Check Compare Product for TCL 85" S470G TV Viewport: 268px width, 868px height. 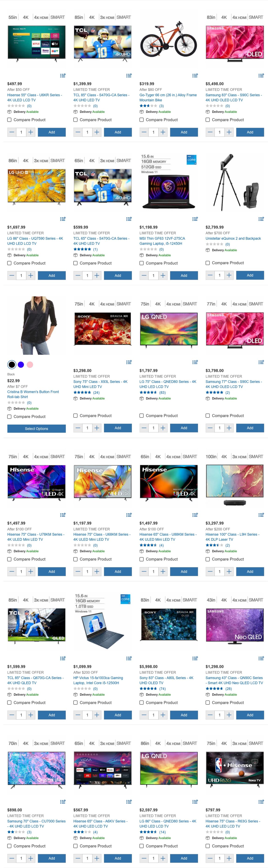76,120
